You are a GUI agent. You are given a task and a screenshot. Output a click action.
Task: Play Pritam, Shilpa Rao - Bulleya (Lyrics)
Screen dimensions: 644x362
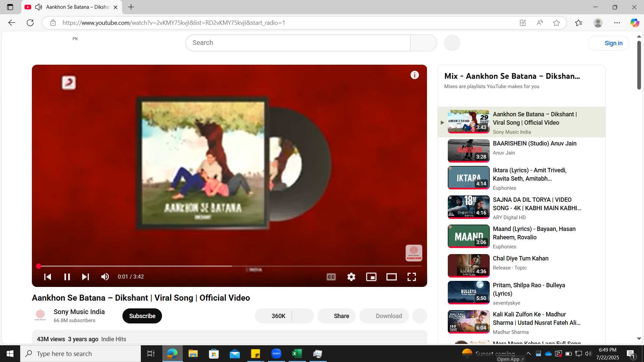point(522,293)
